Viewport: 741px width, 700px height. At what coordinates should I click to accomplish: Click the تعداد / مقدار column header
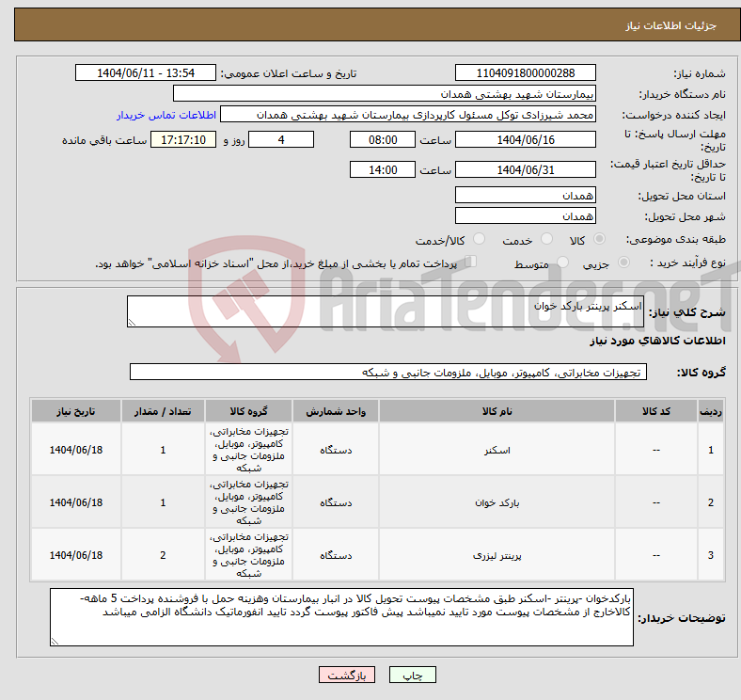coord(163,411)
